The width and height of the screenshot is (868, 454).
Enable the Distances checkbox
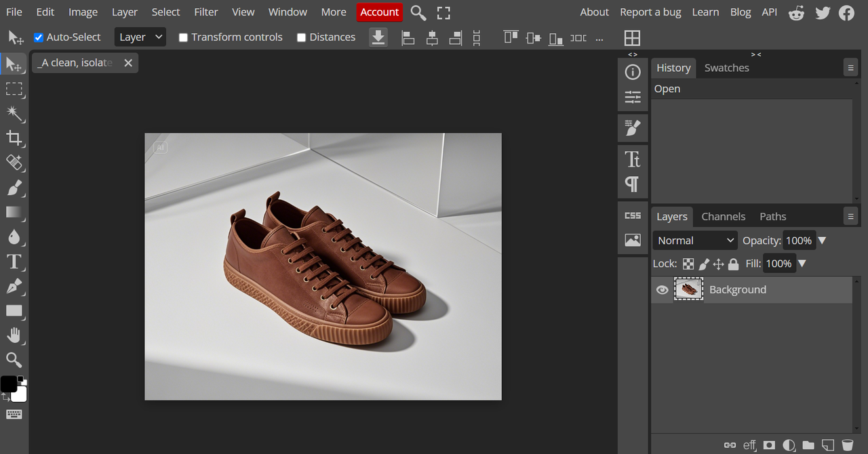(x=302, y=38)
